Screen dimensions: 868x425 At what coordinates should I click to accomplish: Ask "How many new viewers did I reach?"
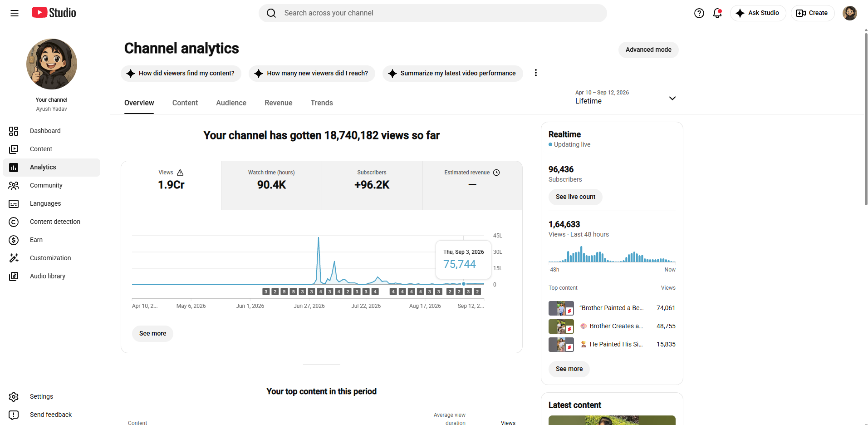pyautogui.click(x=312, y=74)
